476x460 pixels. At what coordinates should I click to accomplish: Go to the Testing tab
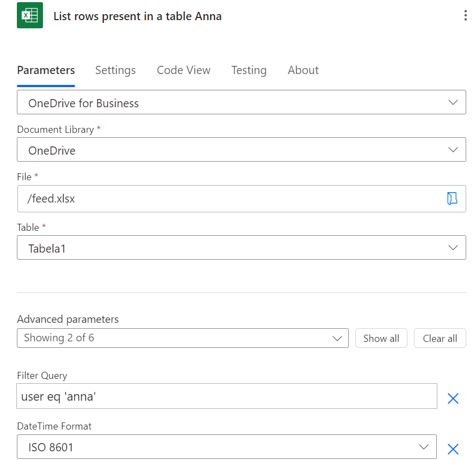[249, 70]
